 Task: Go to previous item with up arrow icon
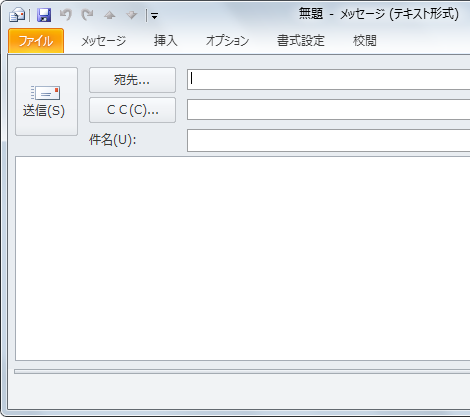pyautogui.click(x=109, y=15)
